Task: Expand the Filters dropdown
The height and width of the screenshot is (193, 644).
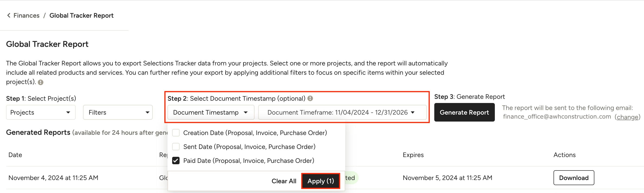Action: tap(118, 113)
